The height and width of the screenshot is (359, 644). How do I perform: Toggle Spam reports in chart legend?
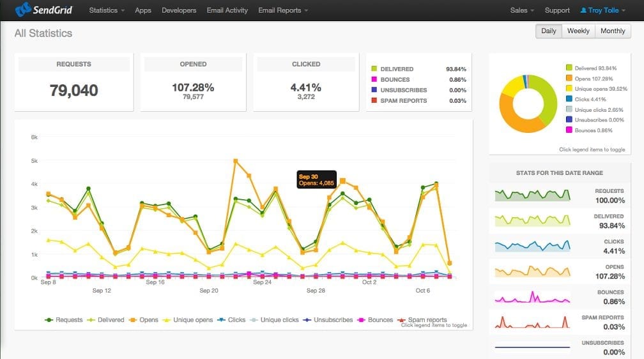[422, 319]
